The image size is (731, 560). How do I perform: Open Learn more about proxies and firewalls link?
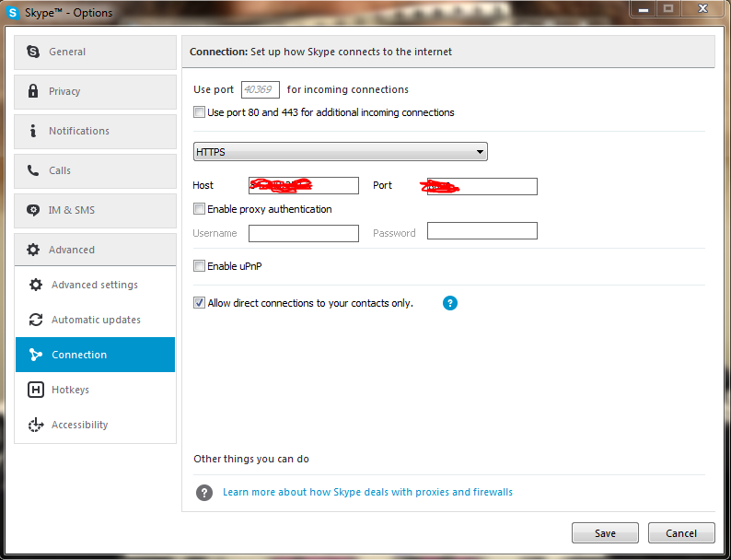pyautogui.click(x=367, y=492)
